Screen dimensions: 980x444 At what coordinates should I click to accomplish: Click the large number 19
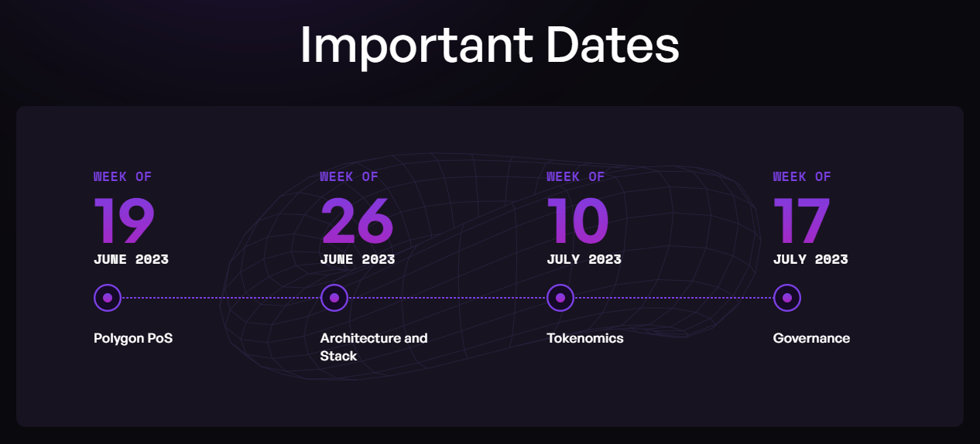click(125, 220)
